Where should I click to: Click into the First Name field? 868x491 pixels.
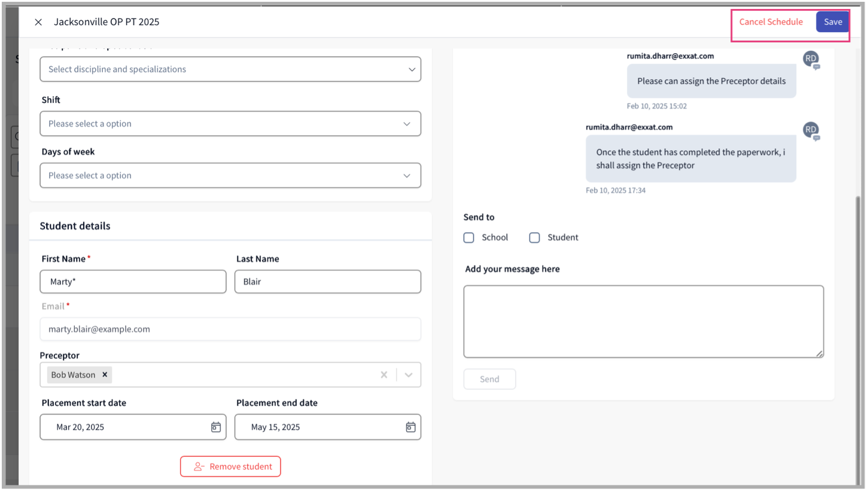click(x=133, y=282)
